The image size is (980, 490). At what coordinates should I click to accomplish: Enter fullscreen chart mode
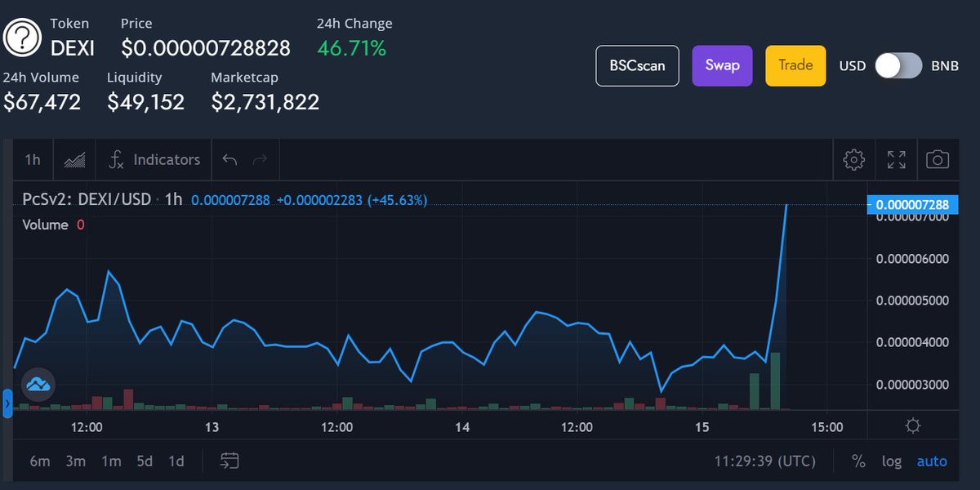point(897,159)
